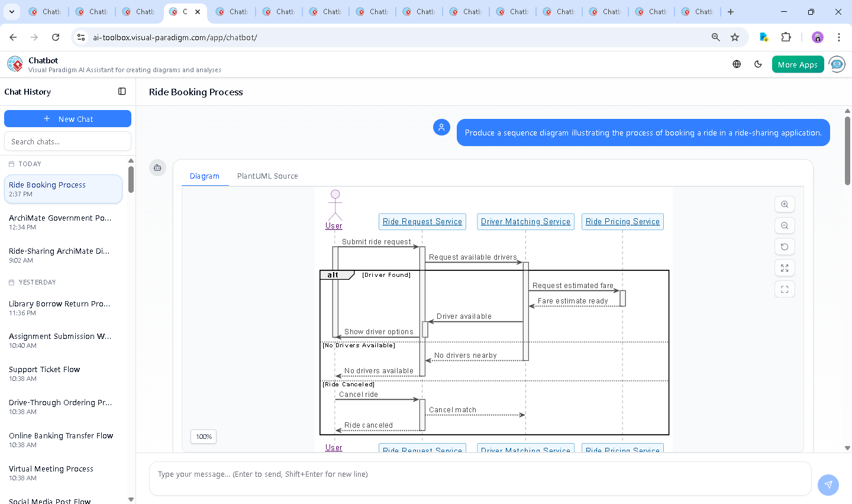Click the chatbot avatar icon in header
This screenshot has width=852, height=504.
837,64
